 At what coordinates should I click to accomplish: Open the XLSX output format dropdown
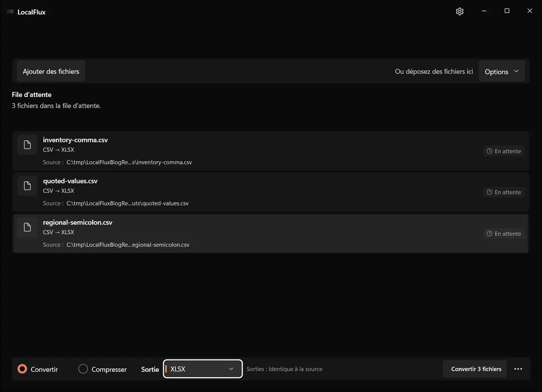203,369
